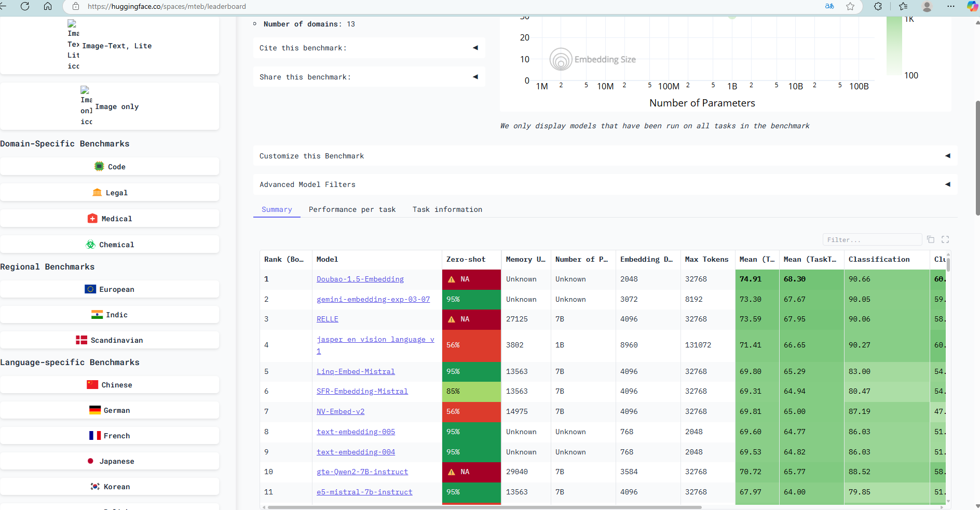
Task: Sort by the Classification column header
Action: pos(887,259)
